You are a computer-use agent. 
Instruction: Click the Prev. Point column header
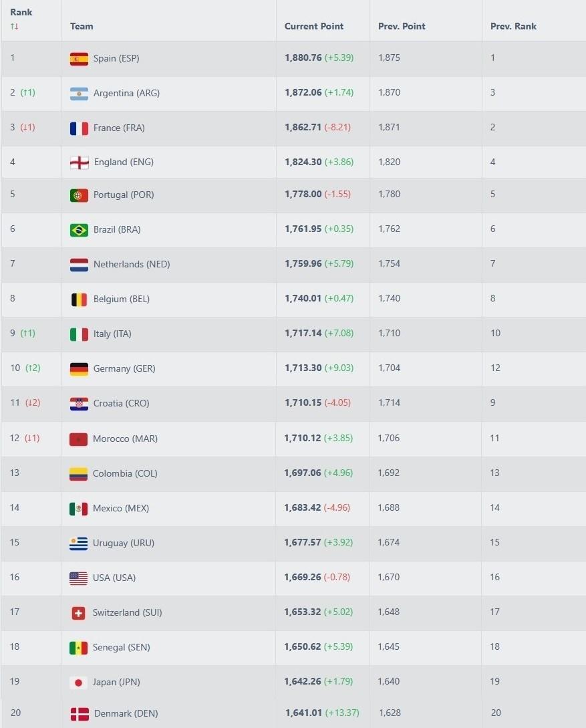[x=402, y=27]
